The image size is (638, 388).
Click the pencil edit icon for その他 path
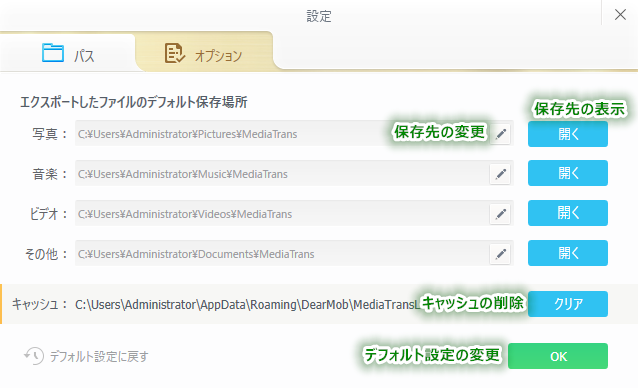click(x=500, y=254)
